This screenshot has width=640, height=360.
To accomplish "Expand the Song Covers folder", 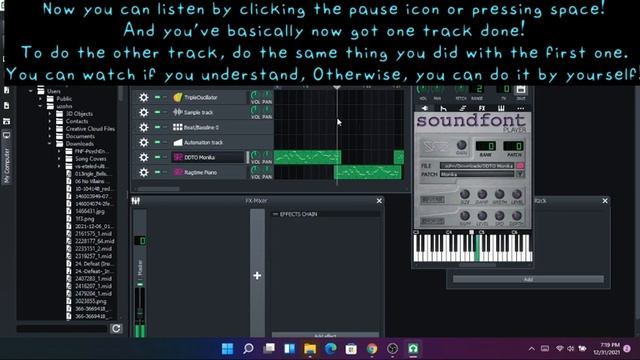I will click(59, 159).
